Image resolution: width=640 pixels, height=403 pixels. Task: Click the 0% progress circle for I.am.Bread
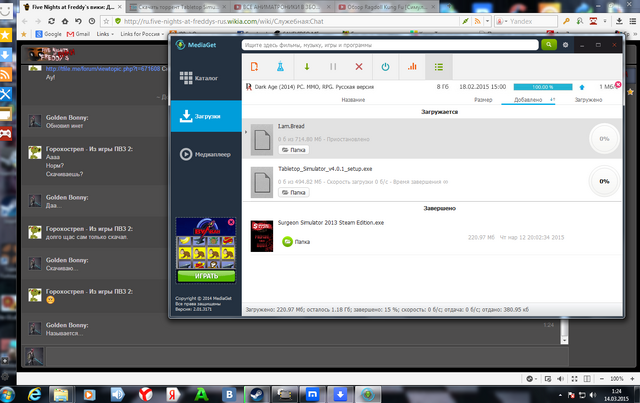(604, 139)
